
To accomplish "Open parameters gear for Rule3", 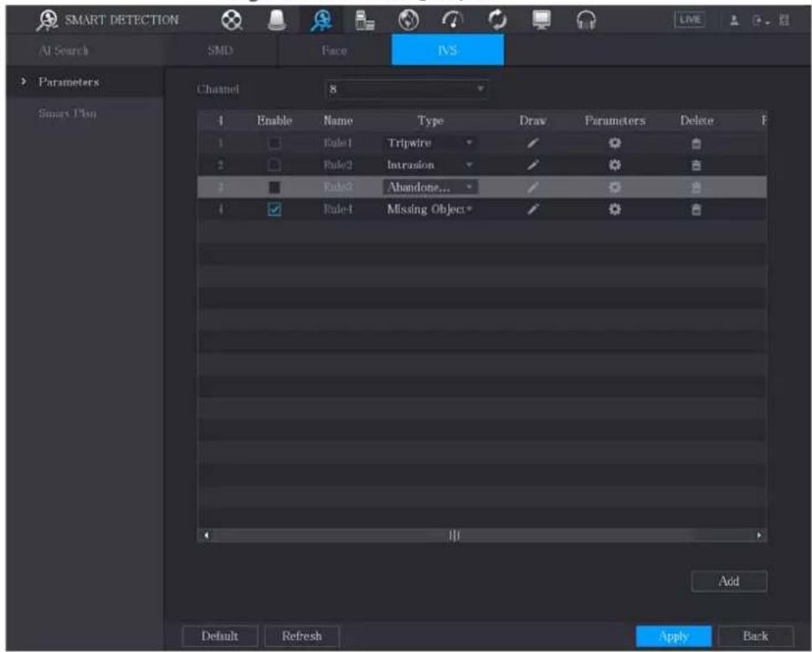I will (x=614, y=187).
